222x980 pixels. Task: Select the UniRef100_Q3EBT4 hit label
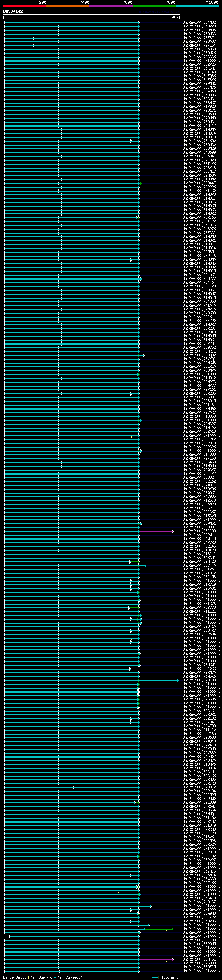coord(199,38)
